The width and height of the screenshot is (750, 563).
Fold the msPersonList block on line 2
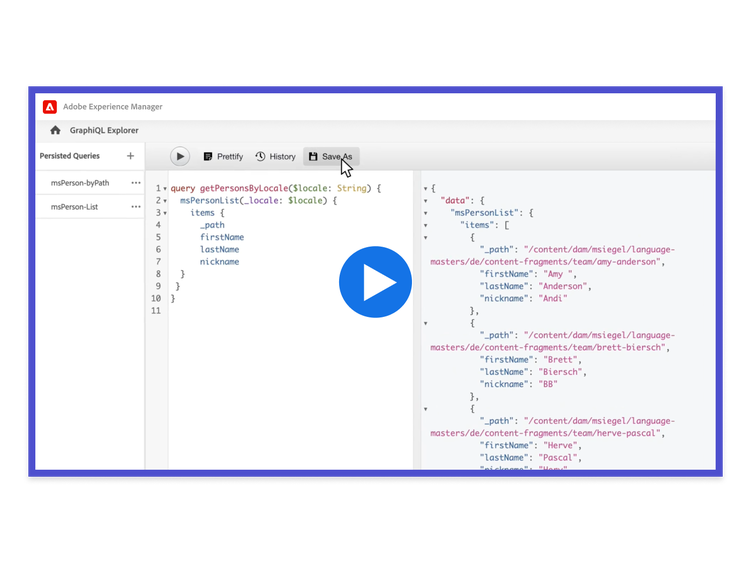(165, 201)
